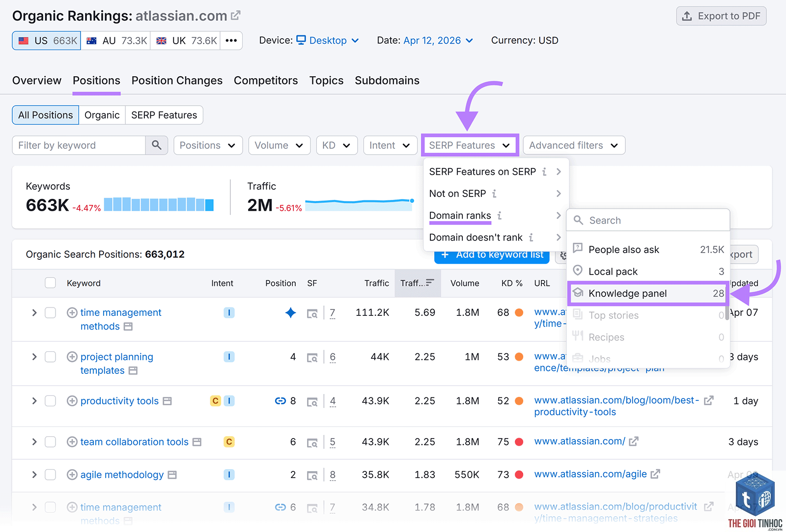
Task: Switch to the Topics tab
Action: 327,81
